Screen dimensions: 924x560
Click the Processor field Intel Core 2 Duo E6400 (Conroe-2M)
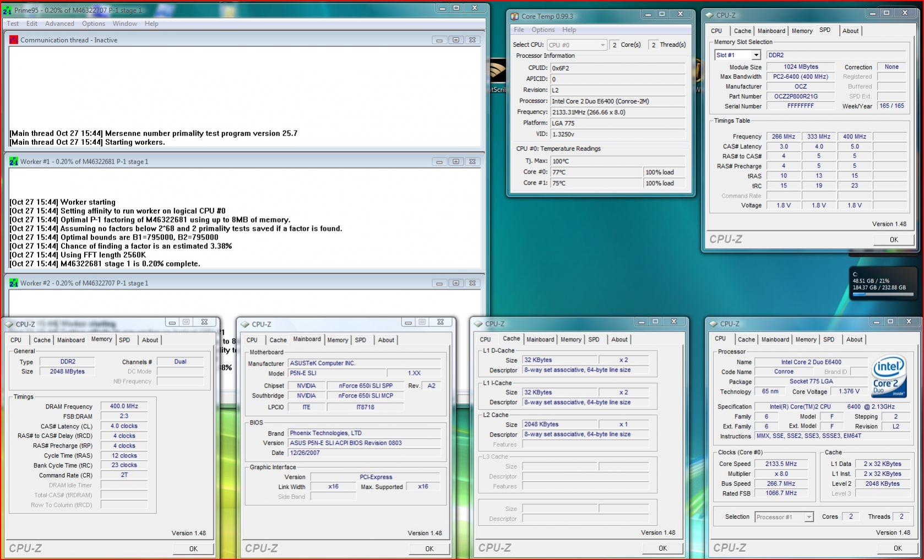tap(618, 101)
